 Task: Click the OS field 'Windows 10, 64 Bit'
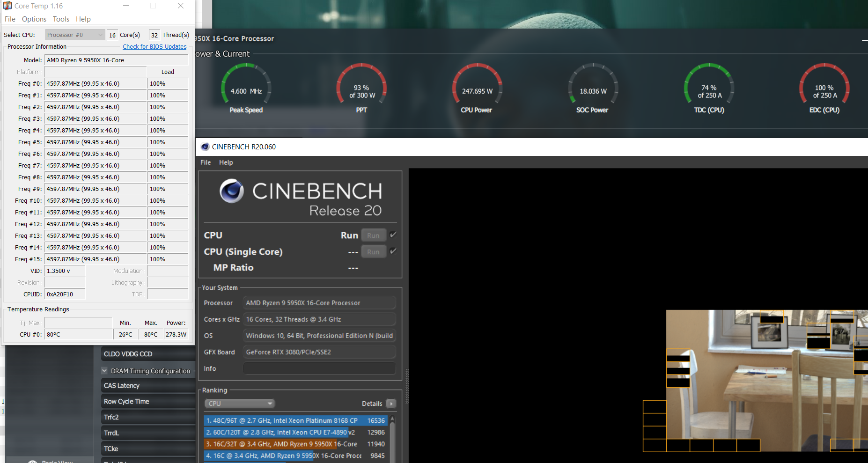(x=319, y=336)
